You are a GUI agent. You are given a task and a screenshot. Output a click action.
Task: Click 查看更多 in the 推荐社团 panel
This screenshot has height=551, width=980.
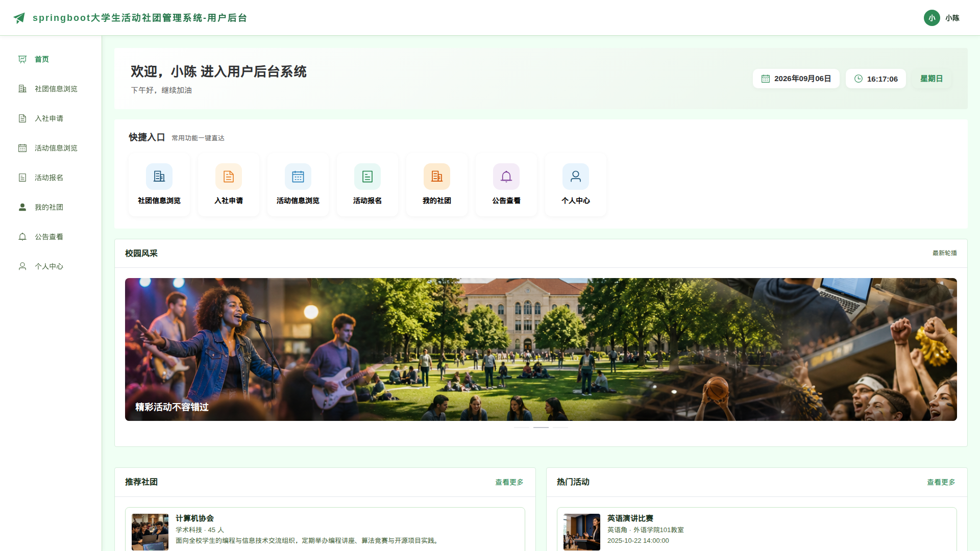pyautogui.click(x=509, y=482)
